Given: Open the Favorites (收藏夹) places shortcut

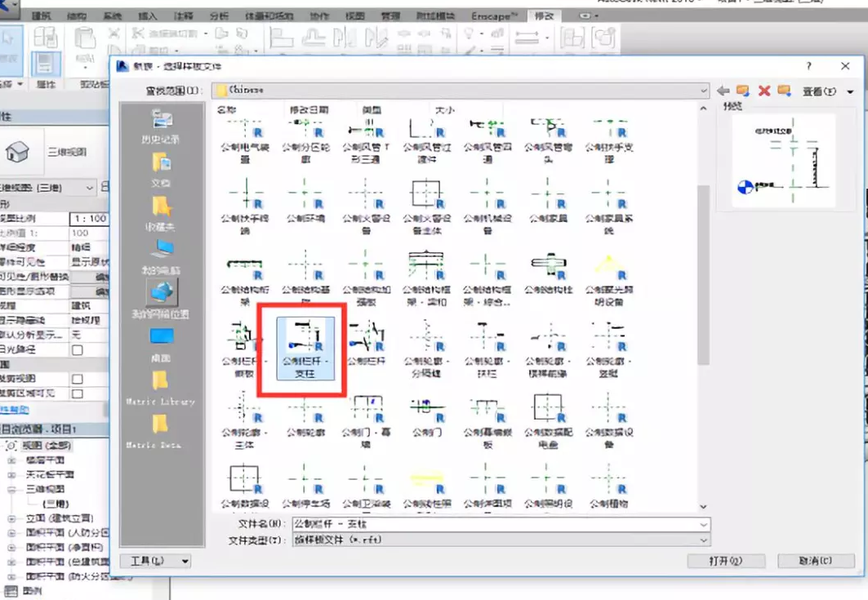Looking at the screenshot, I should [x=162, y=214].
